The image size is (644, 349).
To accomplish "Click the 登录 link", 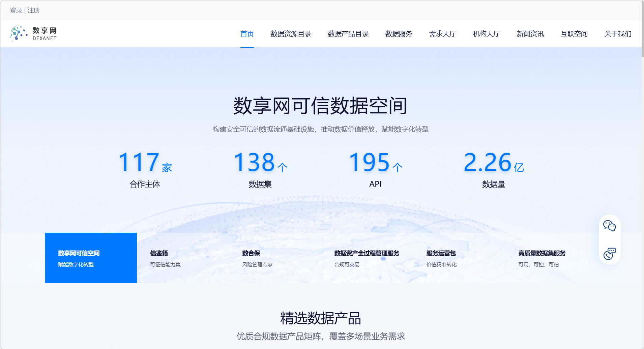I will point(16,10).
